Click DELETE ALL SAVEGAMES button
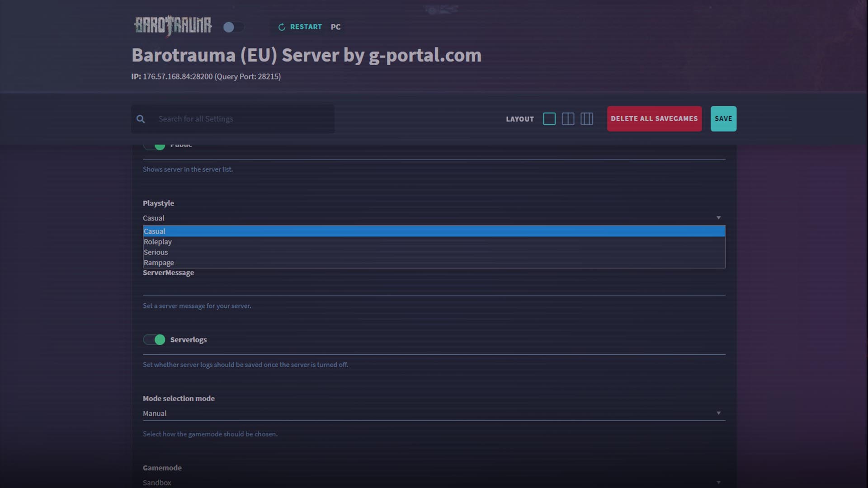 pyautogui.click(x=654, y=119)
